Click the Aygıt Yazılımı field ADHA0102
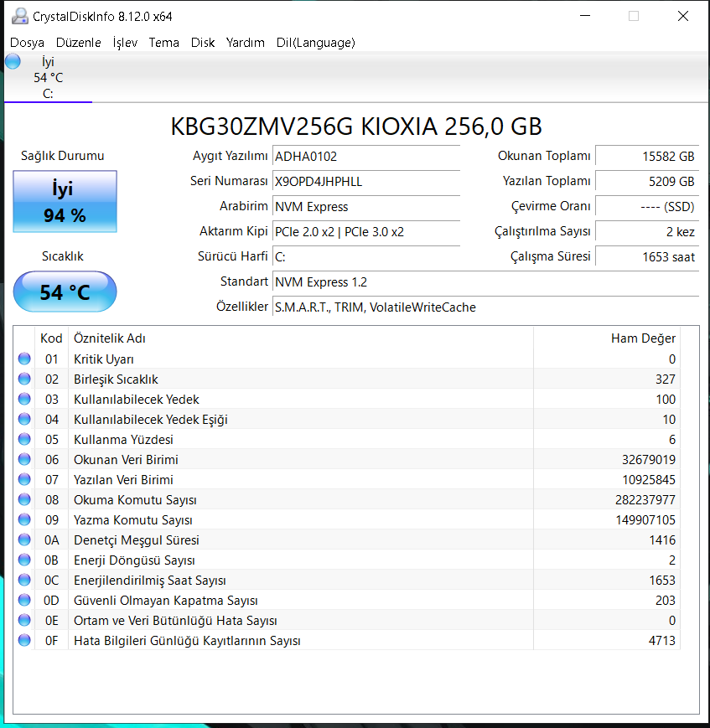710x728 pixels. (x=366, y=157)
